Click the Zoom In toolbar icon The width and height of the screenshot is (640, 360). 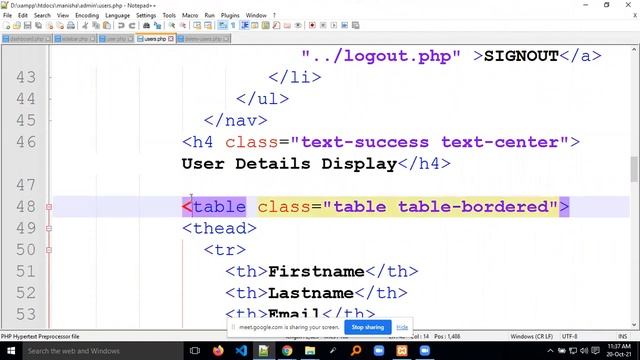[x=172, y=25]
